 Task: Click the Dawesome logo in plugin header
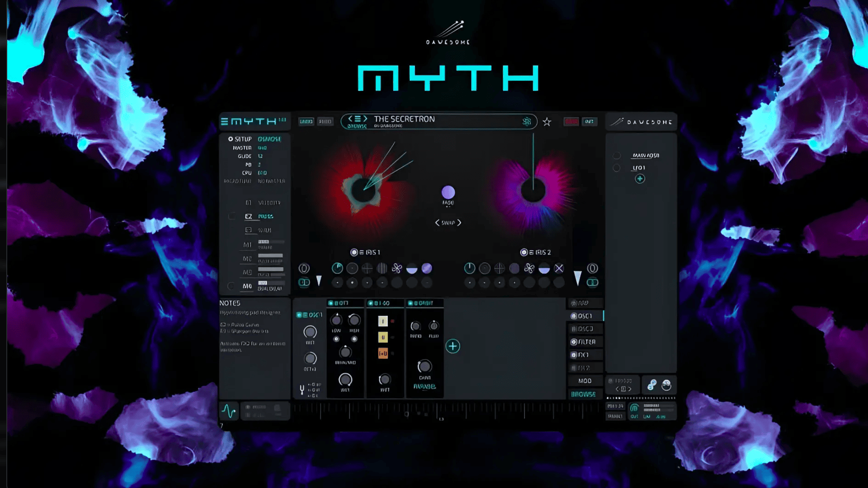(641, 122)
